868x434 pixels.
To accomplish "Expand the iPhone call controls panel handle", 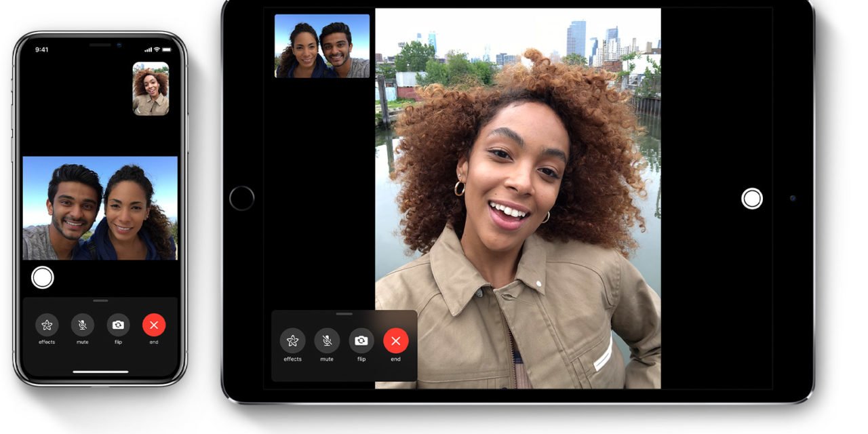I will tap(100, 300).
